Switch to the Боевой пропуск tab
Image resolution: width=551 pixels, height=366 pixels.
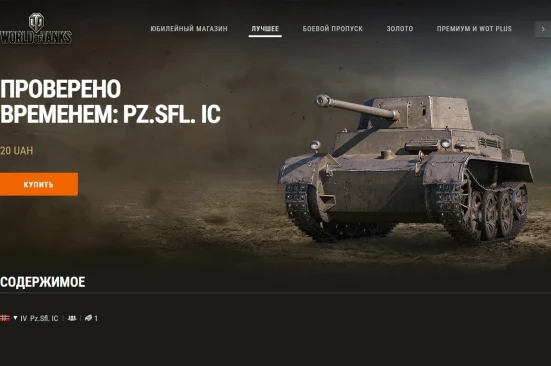pos(333,29)
